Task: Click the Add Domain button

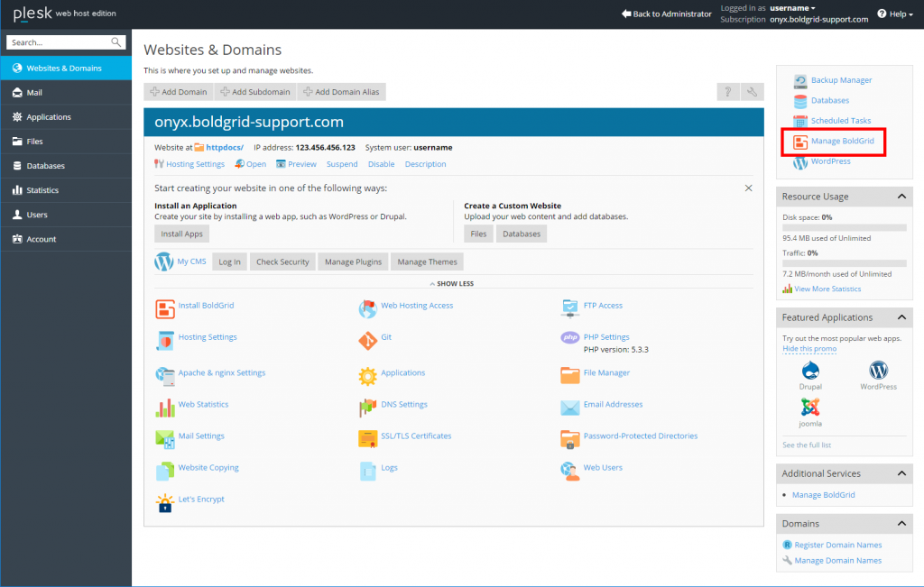Action: click(x=179, y=92)
